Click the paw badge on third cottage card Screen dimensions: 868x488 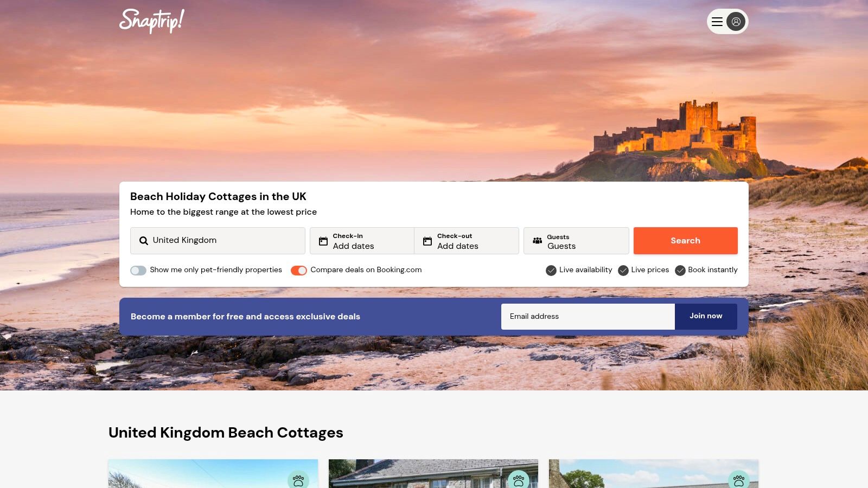tap(739, 480)
